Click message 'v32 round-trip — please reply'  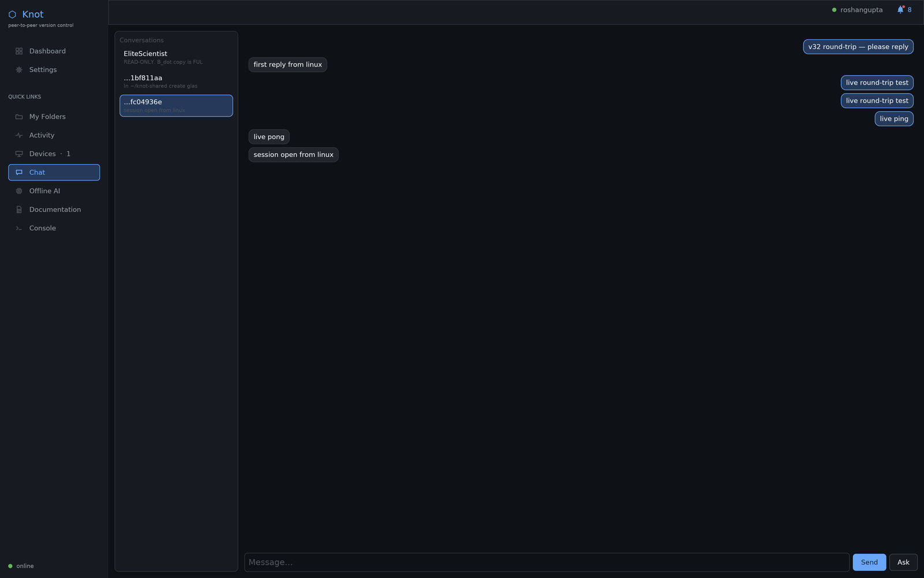[858, 47]
